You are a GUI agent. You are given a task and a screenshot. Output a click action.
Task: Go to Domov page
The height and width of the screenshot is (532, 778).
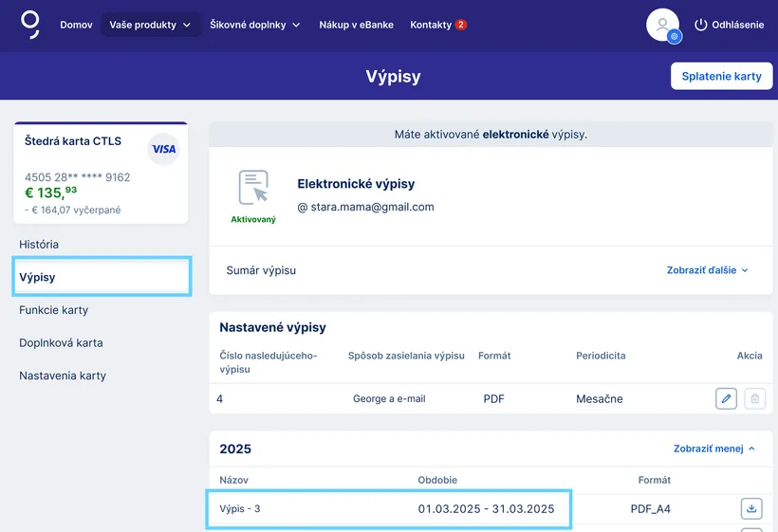point(76,25)
